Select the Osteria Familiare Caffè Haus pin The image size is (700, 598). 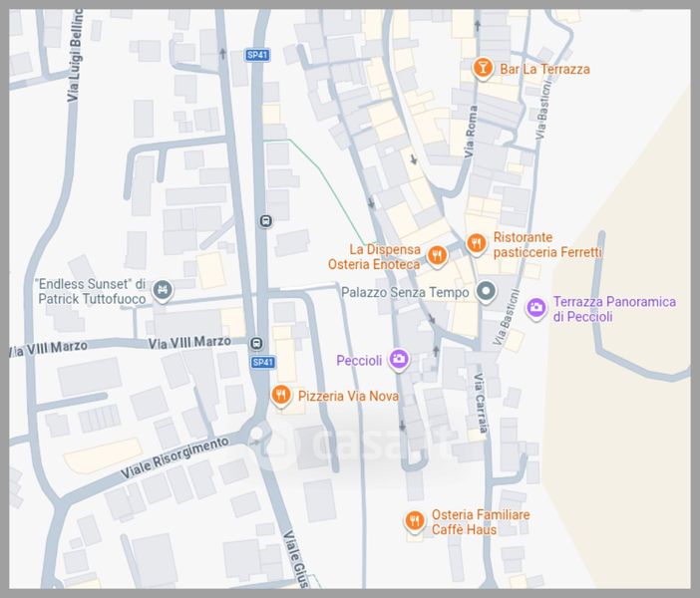click(414, 521)
